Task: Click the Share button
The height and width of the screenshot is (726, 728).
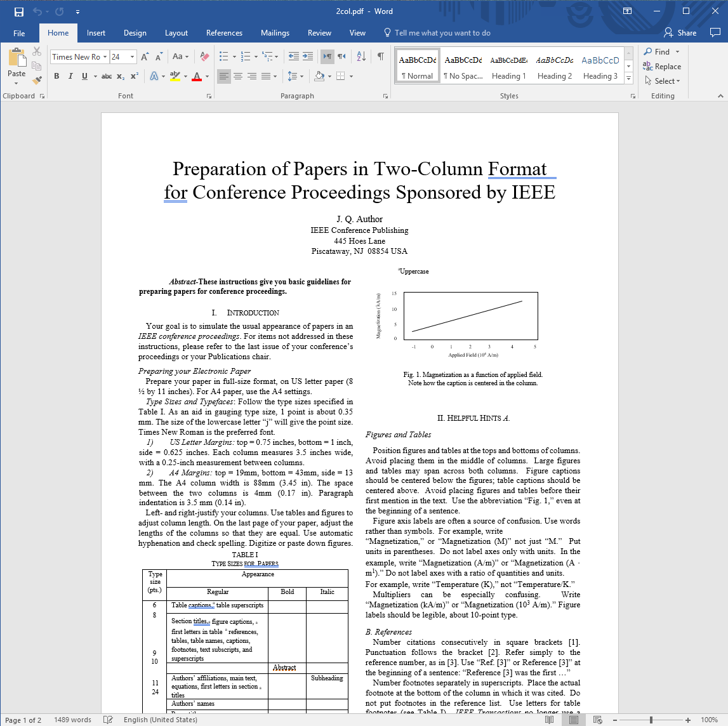Action: 680,32
